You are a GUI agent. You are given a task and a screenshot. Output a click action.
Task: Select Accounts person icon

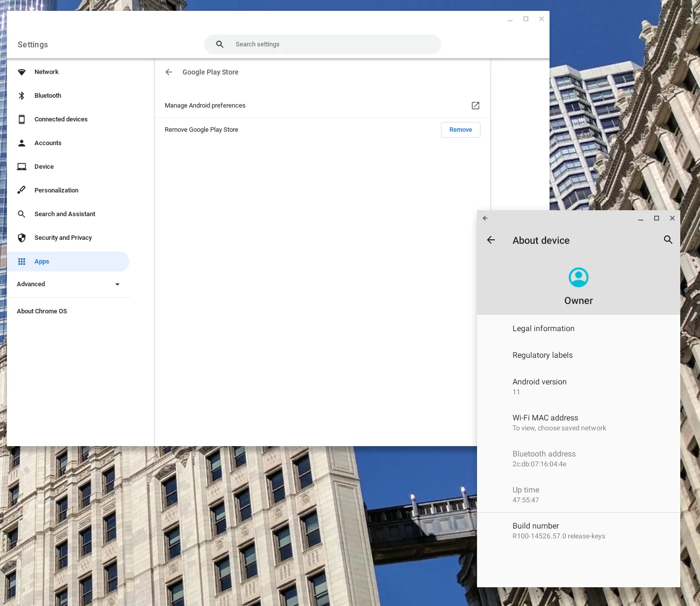pyautogui.click(x=22, y=143)
